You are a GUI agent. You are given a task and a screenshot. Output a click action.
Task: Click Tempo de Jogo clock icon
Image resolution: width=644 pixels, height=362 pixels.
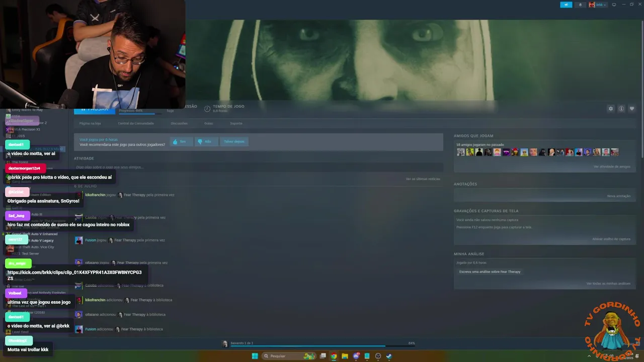coord(207,109)
